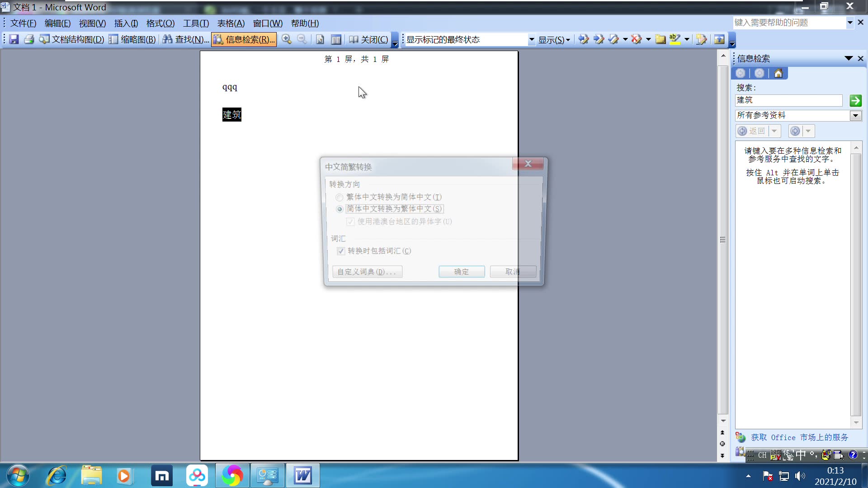868x488 pixels.
Task: Click the 确定 button in the dialog
Action: [461, 272]
